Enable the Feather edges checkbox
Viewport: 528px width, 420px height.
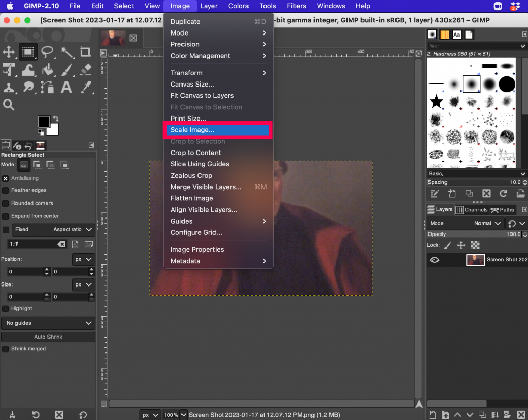pos(5,190)
